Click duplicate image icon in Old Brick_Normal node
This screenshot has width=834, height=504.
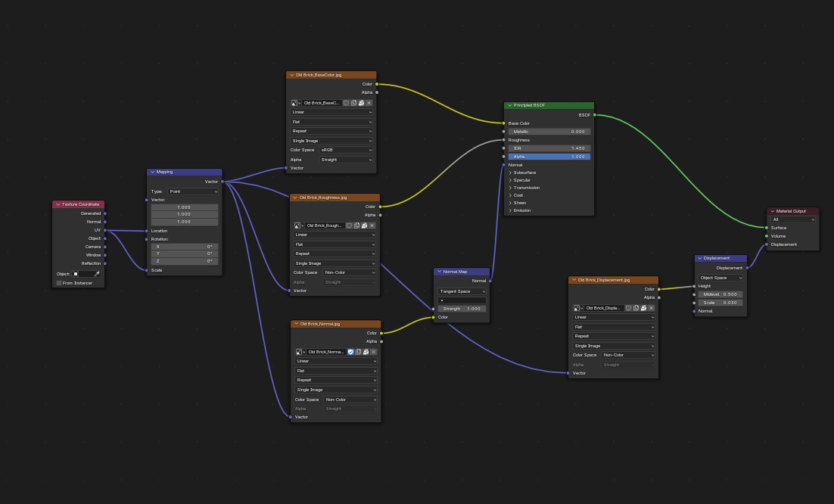click(358, 352)
